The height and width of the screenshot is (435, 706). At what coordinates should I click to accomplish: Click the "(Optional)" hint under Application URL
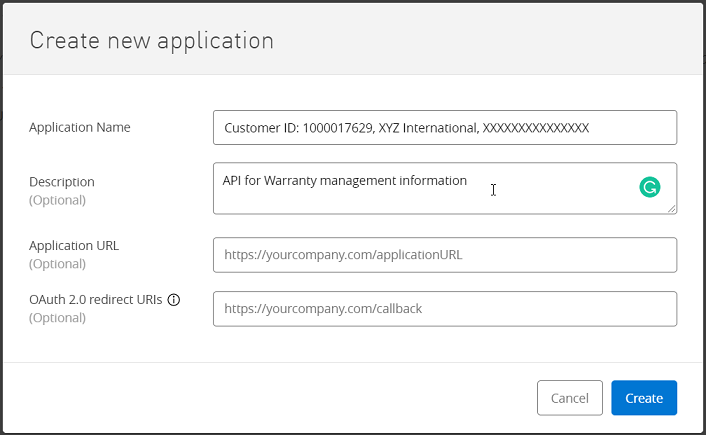coord(57,264)
